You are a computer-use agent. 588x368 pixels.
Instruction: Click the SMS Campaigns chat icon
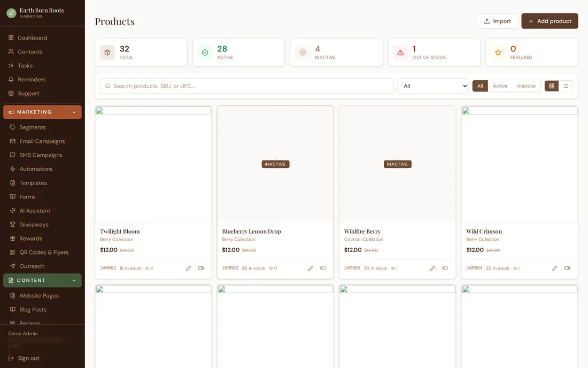click(13, 155)
